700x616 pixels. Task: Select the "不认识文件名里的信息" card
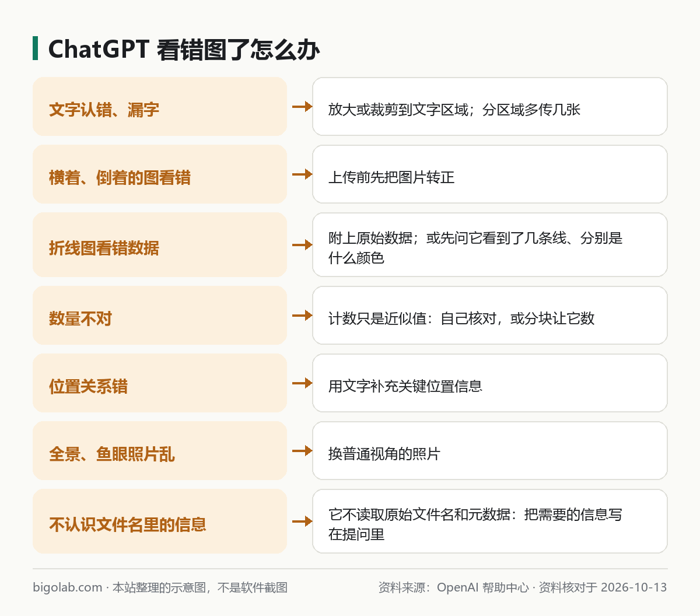pos(160,521)
